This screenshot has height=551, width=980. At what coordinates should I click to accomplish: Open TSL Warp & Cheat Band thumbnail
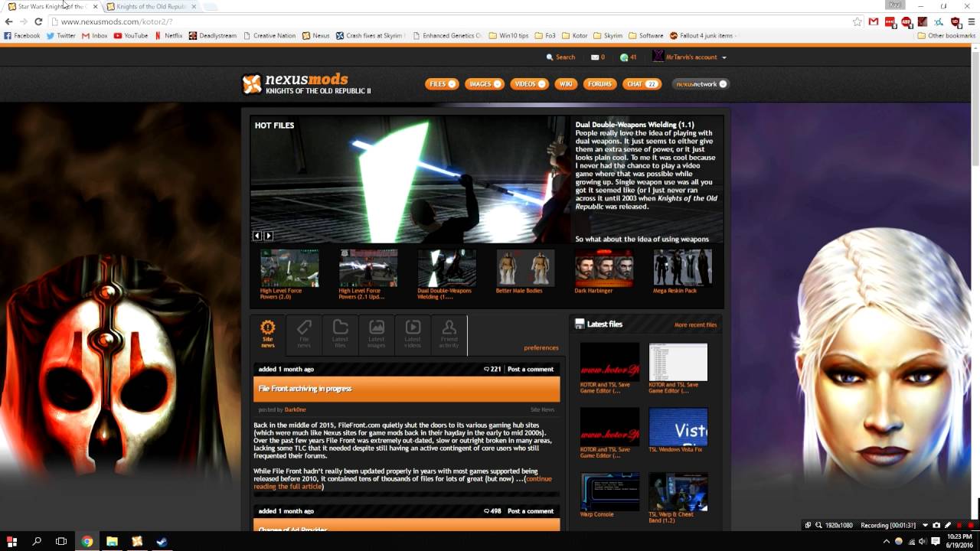coord(678,492)
